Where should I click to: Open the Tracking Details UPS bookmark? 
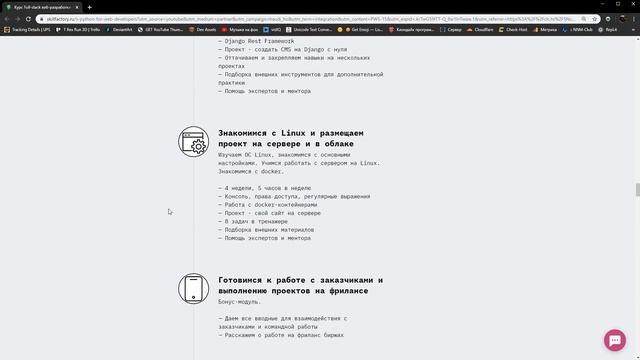tap(27, 30)
